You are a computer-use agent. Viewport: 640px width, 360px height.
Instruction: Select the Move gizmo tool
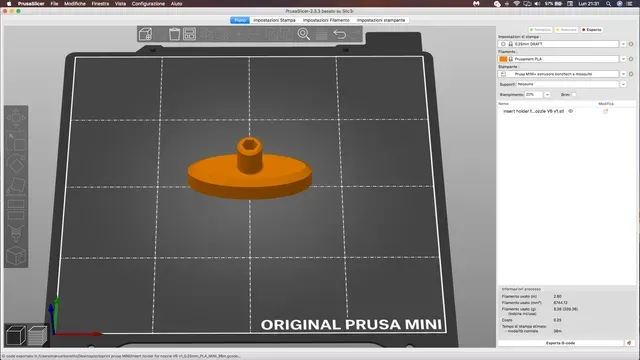16,118
